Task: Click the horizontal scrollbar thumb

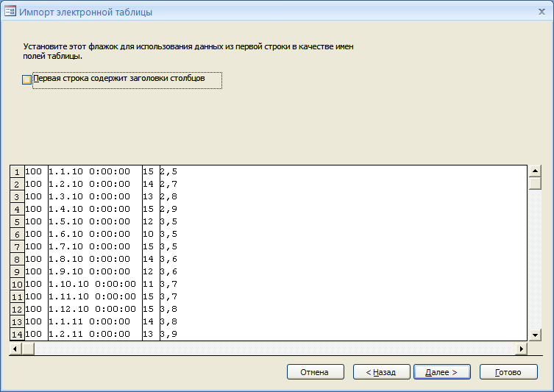Action: click(28, 349)
